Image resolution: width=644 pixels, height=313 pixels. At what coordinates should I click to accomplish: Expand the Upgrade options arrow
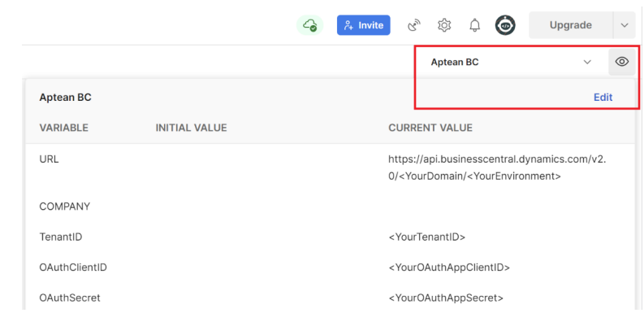pos(625,25)
